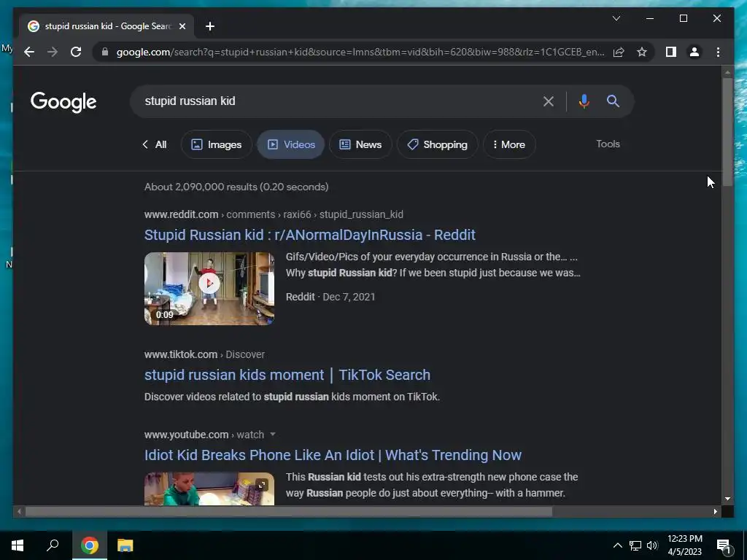Open the notification center icon
This screenshot has height=560, width=747.
click(724, 545)
